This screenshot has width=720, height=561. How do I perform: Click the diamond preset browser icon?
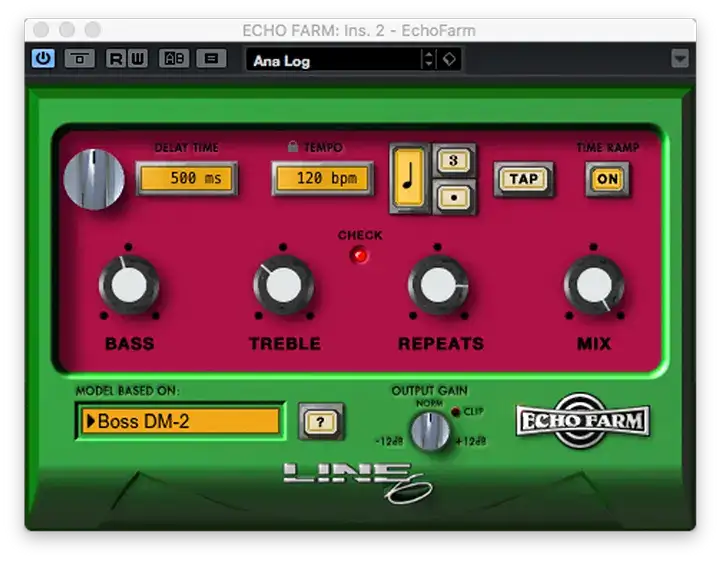coord(449,60)
